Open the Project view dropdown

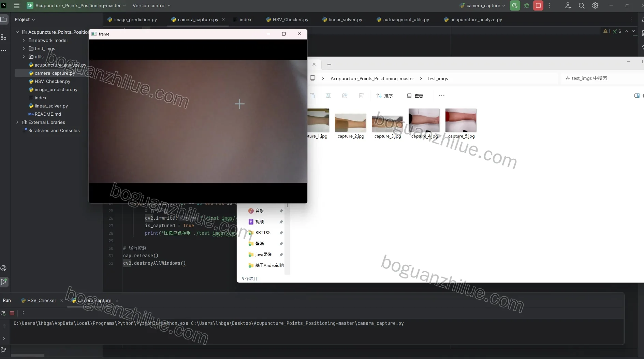25,19
